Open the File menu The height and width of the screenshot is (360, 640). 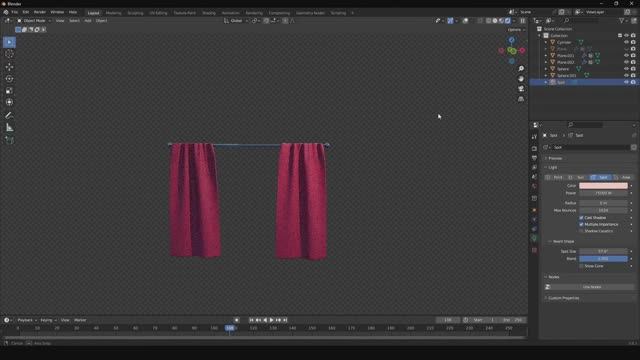point(15,12)
